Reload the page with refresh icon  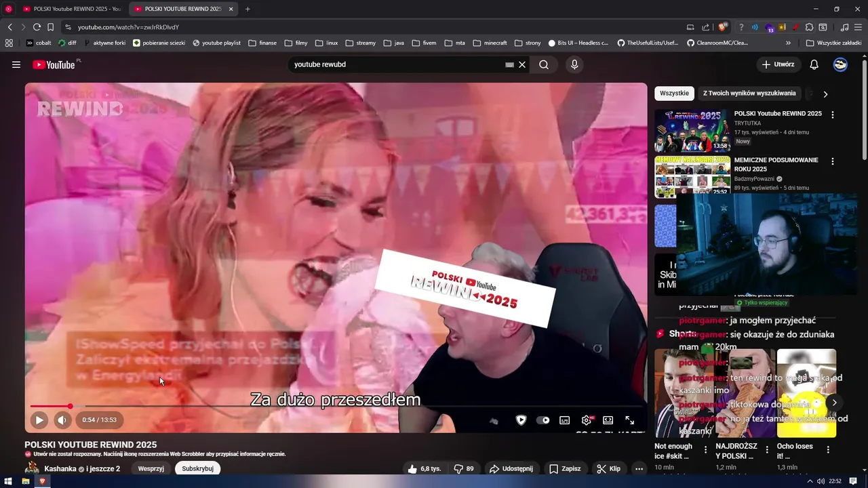click(x=37, y=27)
